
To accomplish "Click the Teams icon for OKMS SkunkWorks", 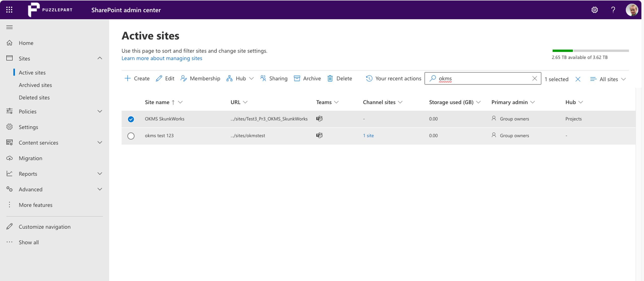I will pyautogui.click(x=319, y=118).
